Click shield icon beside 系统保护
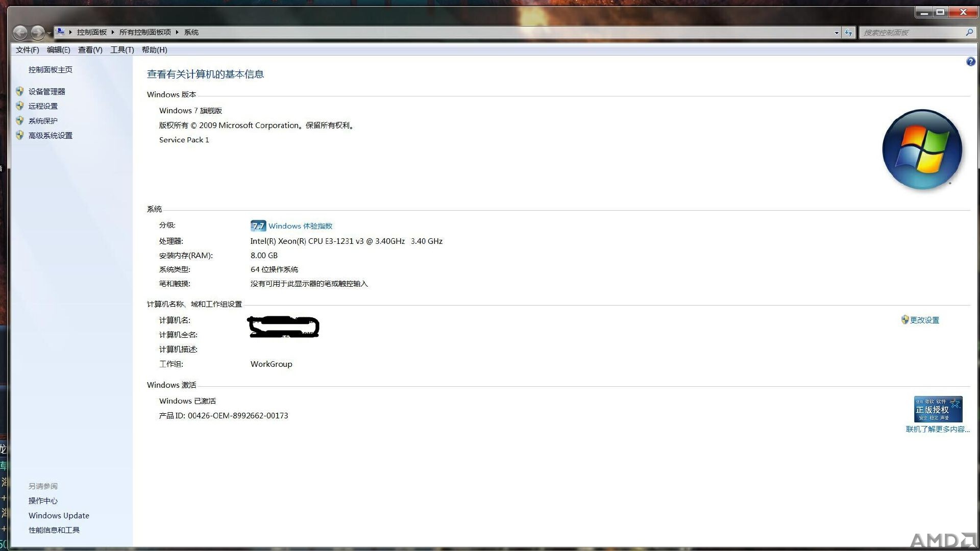Screen dimensions: 980x551 [x=19, y=120]
